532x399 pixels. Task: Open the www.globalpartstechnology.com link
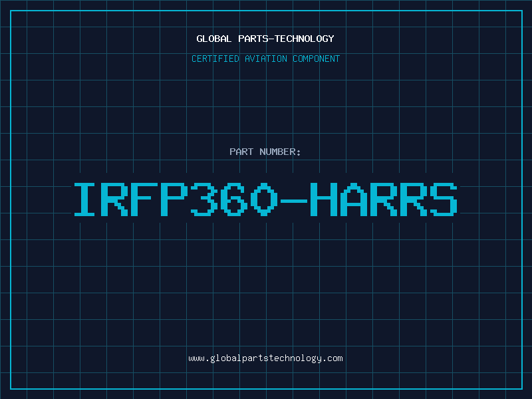[x=265, y=358]
